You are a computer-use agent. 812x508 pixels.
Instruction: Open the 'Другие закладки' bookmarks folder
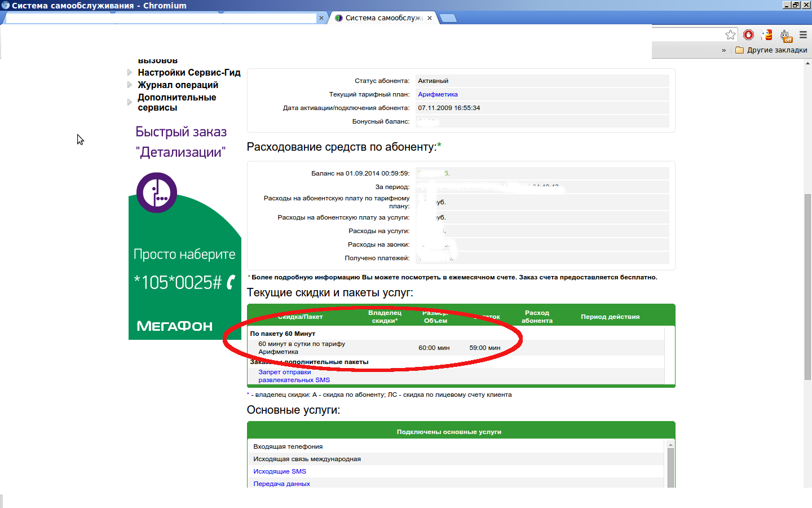click(x=771, y=50)
